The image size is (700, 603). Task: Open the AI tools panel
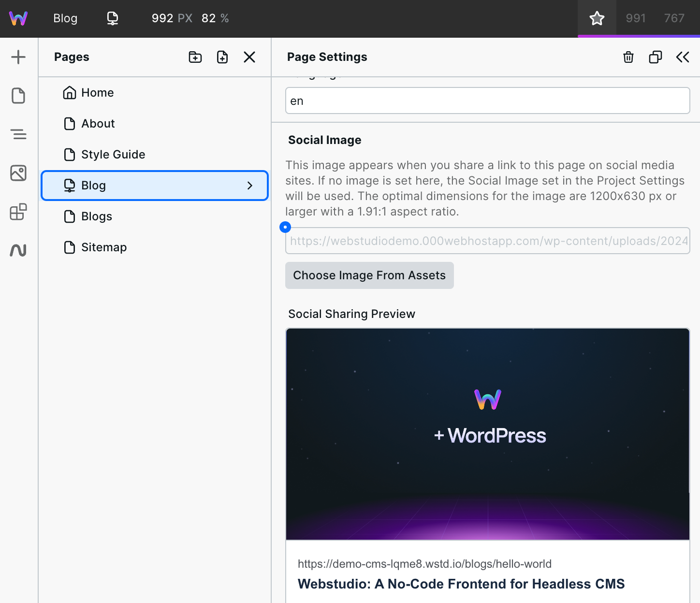18,250
